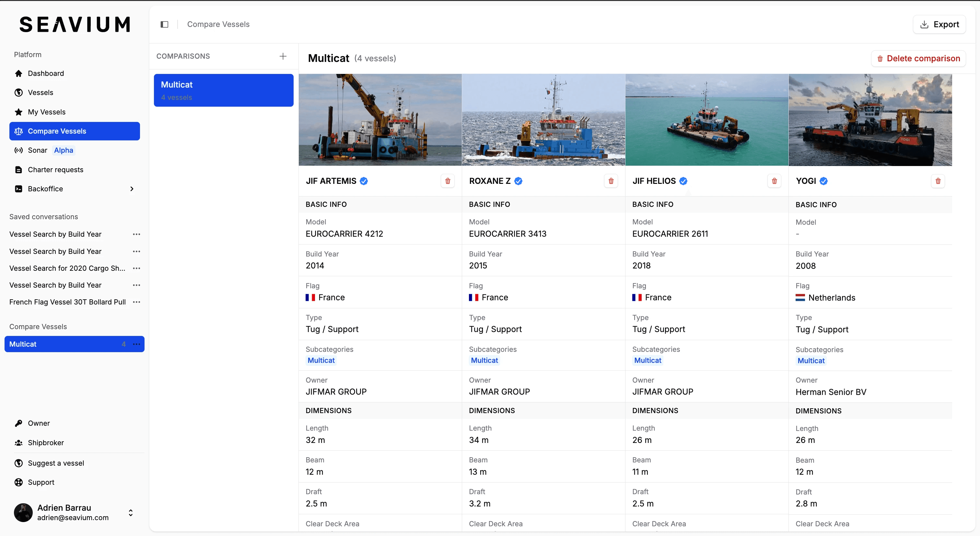Screen dimensions: 980x536
Task: Click the verified badge next to ROXANE Z
Action: click(x=518, y=181)
